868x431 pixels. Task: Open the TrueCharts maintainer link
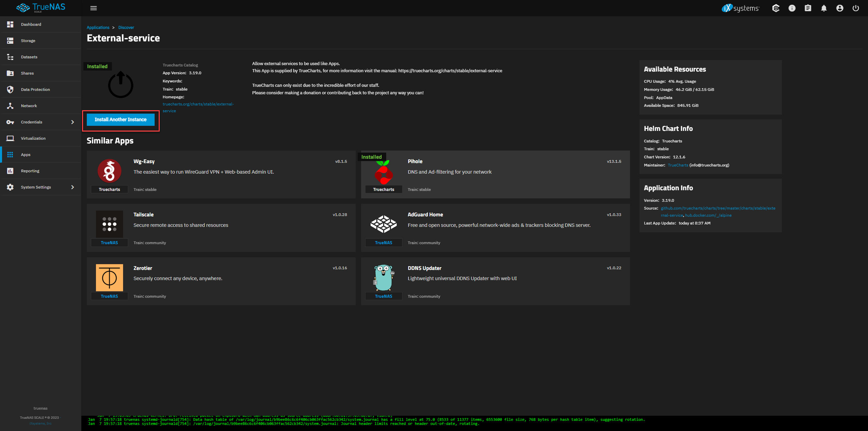(678, 165)
